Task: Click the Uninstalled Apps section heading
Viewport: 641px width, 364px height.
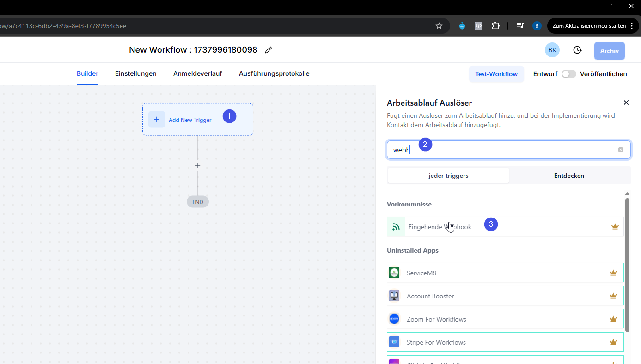Action: 413,250
